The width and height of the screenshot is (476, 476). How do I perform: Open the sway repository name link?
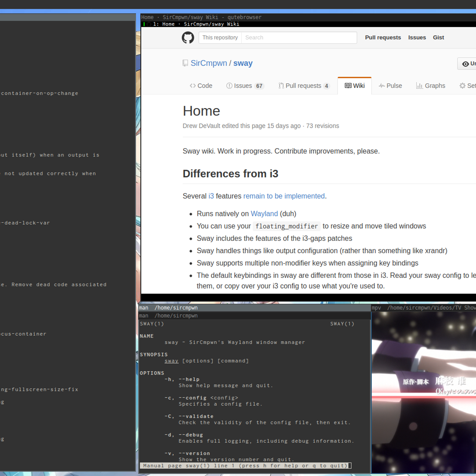coord(243,63)
